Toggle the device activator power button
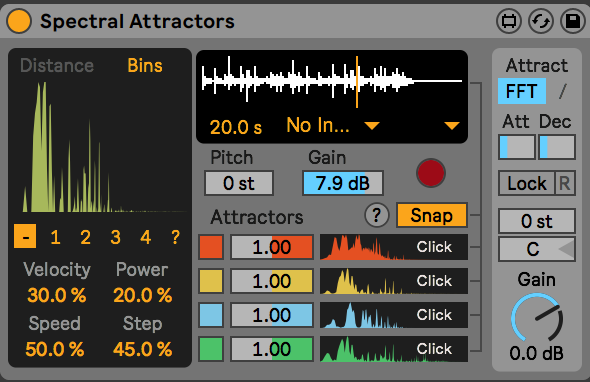Viewport: 590px width, 382px height. point(19,21)
